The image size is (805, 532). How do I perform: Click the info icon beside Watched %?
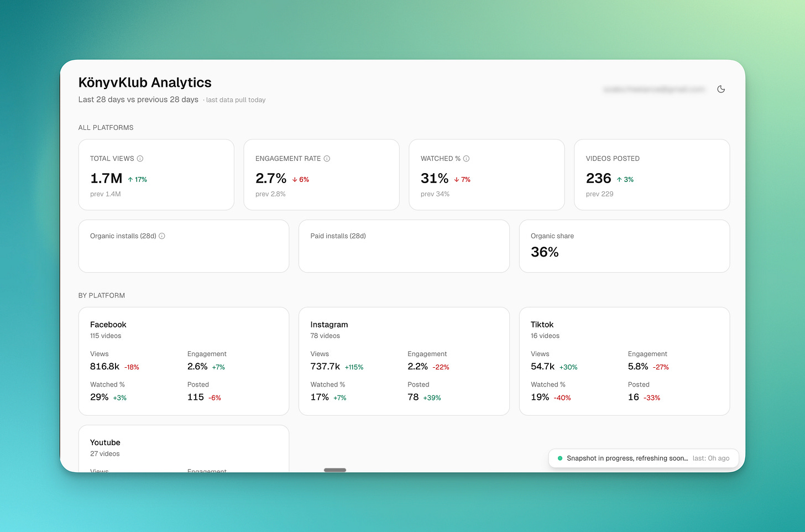466,159
